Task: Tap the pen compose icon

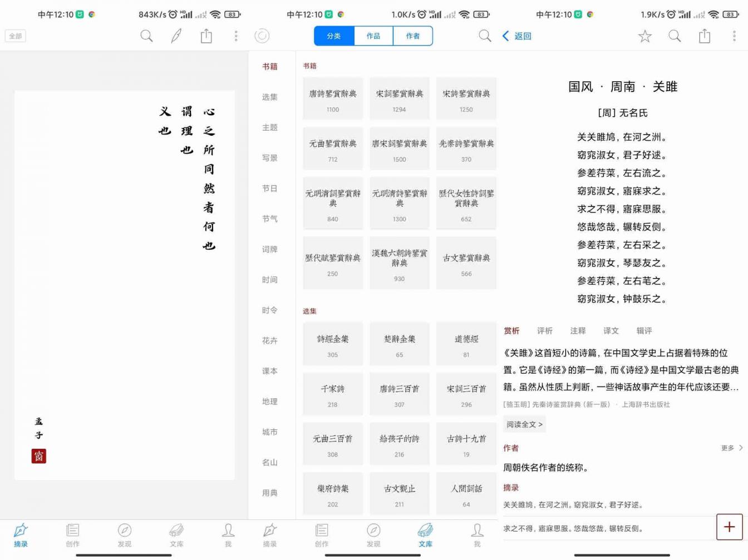Action: click(x=176, y=36)
